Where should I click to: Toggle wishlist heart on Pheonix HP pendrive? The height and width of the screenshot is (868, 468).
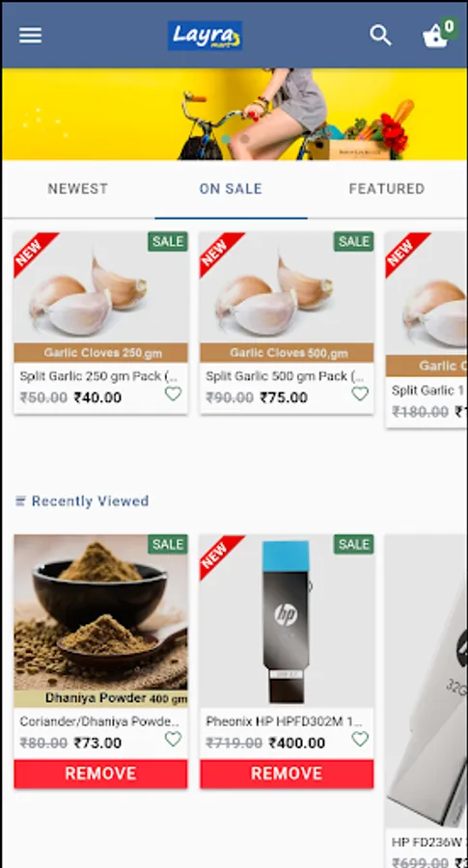[360, 739]
